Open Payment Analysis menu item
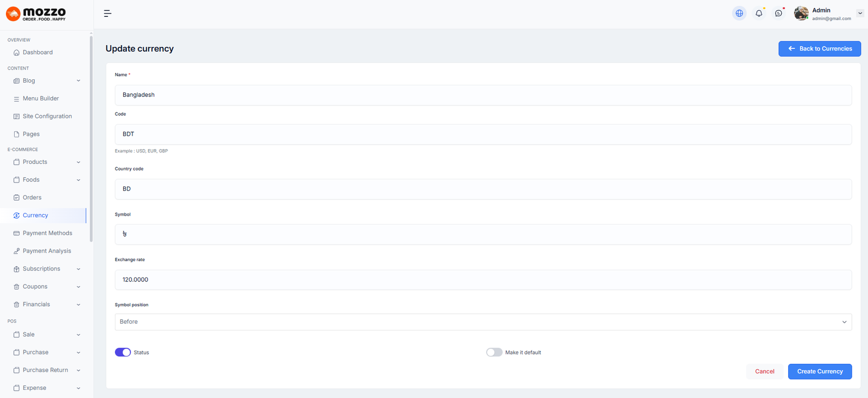 coord(47,251)
